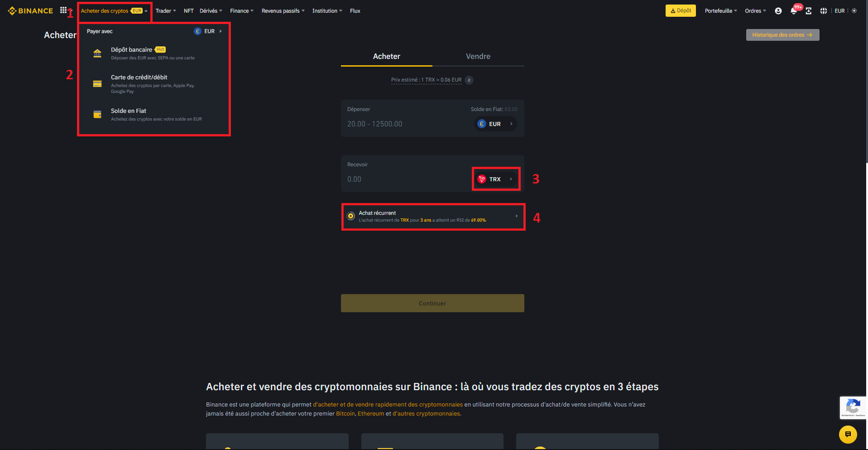The image size is (868, 450).
Task: Open the user account profile icon
Action: tap(778, 11)
